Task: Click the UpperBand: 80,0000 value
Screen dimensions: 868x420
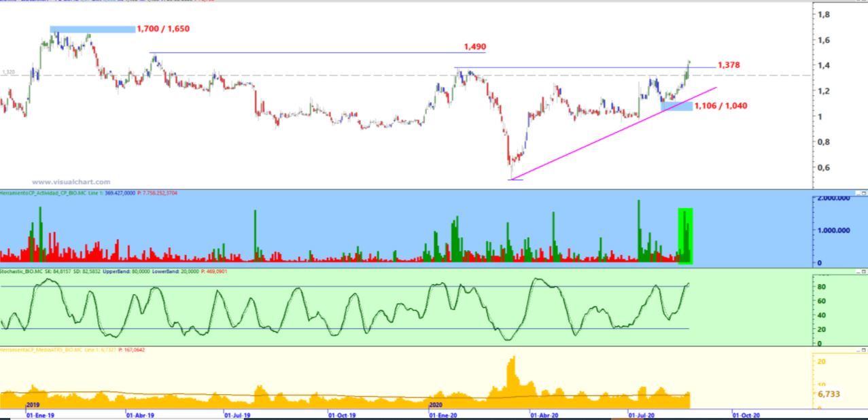Action: pos(139,271)
